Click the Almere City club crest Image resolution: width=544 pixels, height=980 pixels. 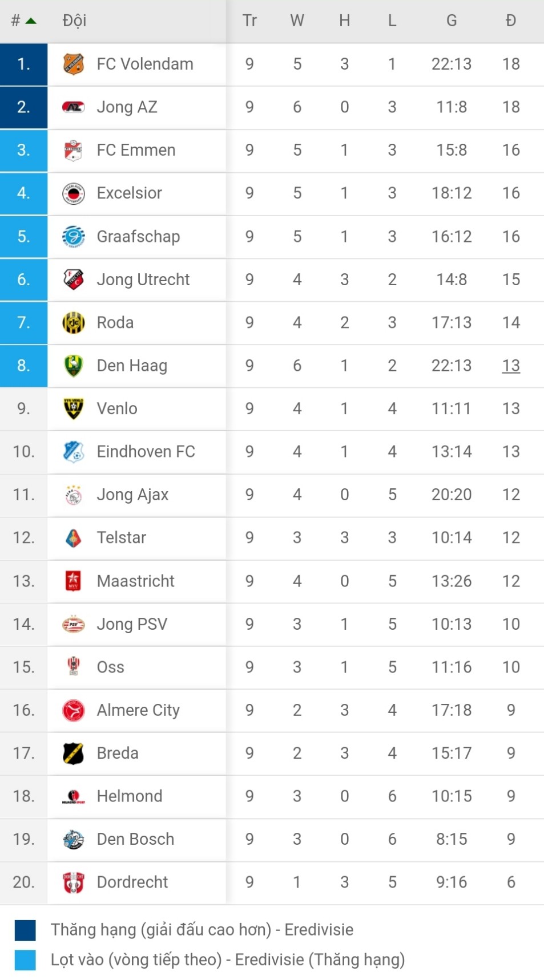point(74,710)
